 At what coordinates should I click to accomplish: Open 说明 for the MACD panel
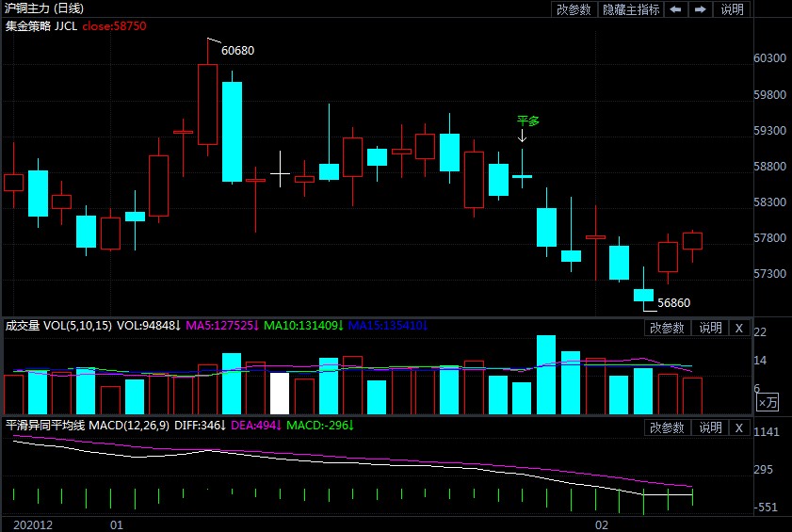[x=709, y=427]
